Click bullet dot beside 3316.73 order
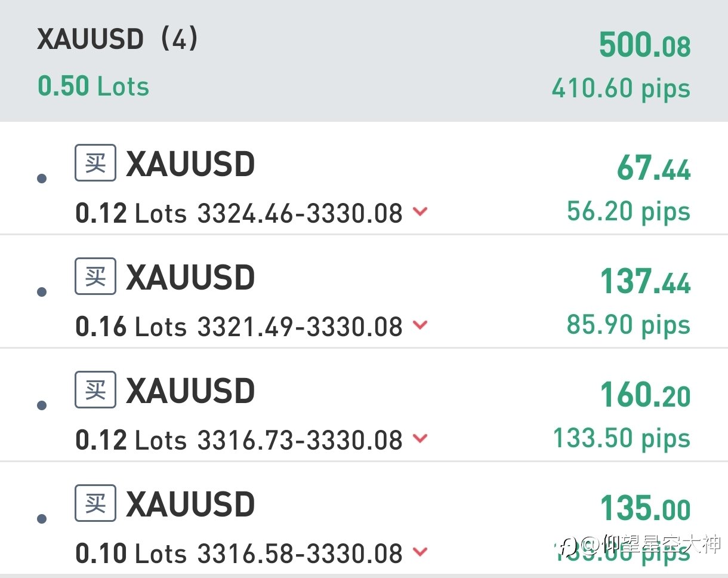This screenshot has width=728, height=578. coord(42,405)
